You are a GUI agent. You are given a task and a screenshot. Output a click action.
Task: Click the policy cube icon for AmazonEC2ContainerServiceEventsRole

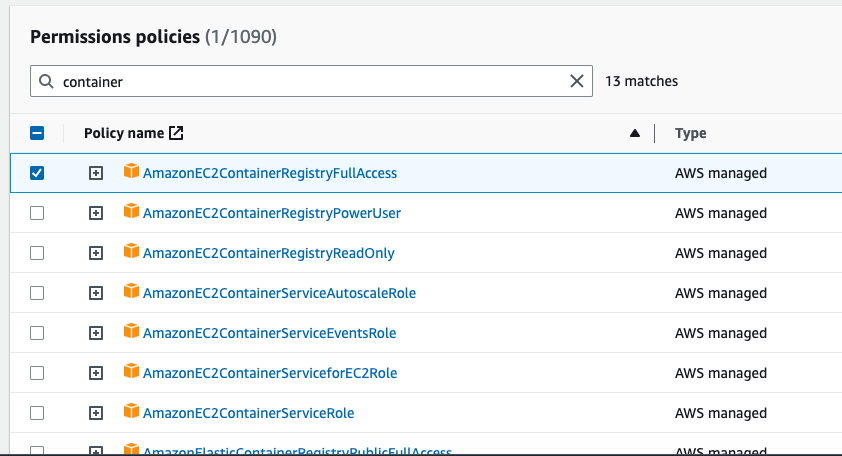point(131,331)
